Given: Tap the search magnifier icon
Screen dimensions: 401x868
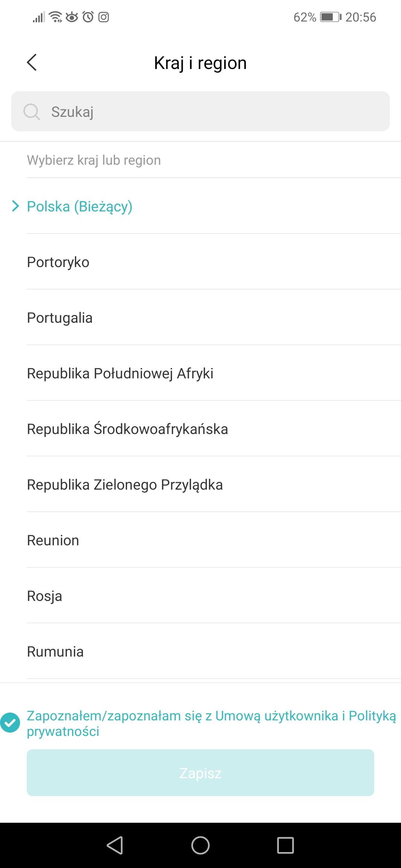Looking at the screenshot, I should pos(32,111).
